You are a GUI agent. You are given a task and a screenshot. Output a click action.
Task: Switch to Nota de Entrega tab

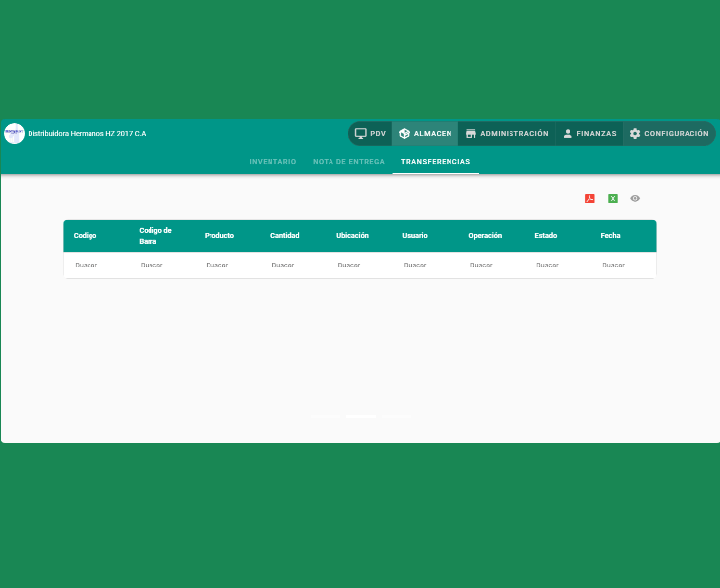(x=348, y=161)
